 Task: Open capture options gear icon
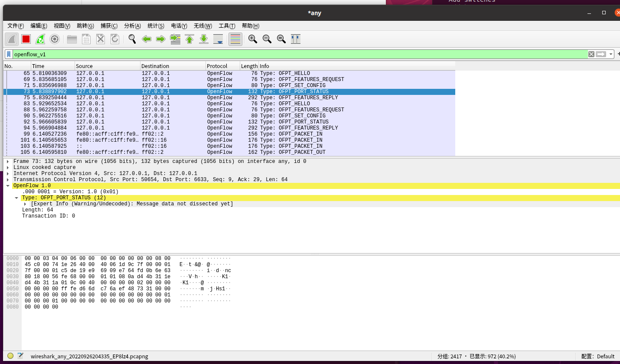[55, 39]
